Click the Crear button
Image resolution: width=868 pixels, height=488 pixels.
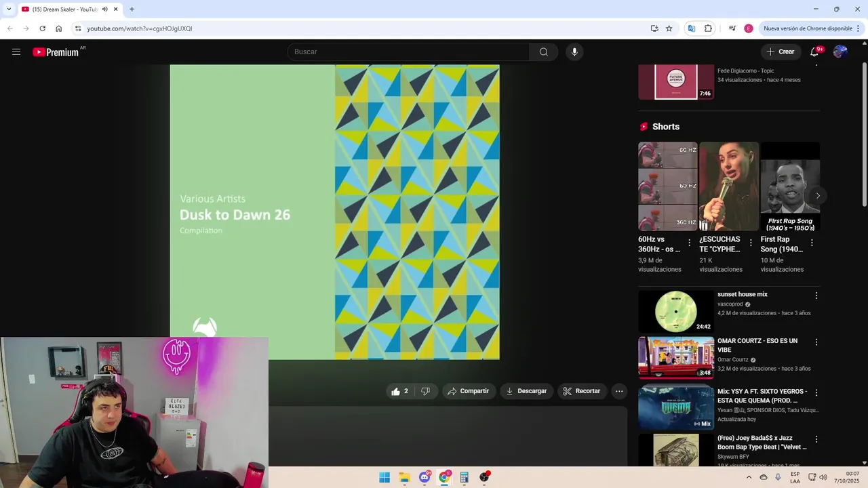(x=780, y=52)
